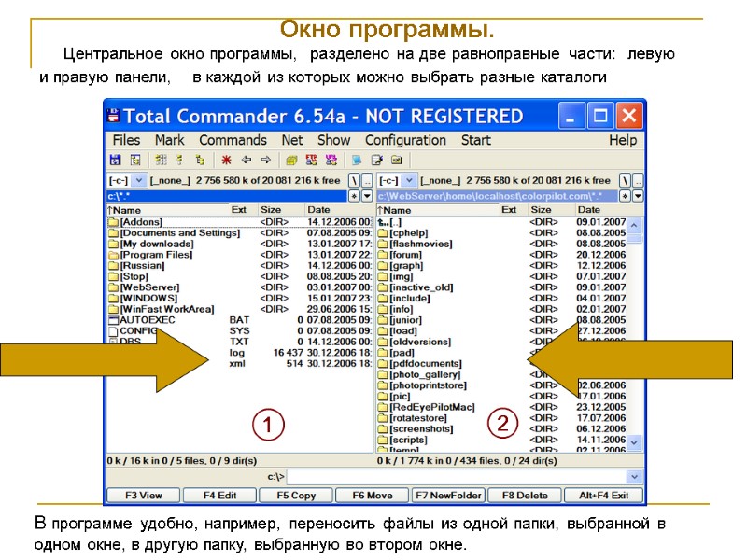Screen dimensions: 747x560
Task: Click left panel parent directory dots button
Action: coord(367,180)
